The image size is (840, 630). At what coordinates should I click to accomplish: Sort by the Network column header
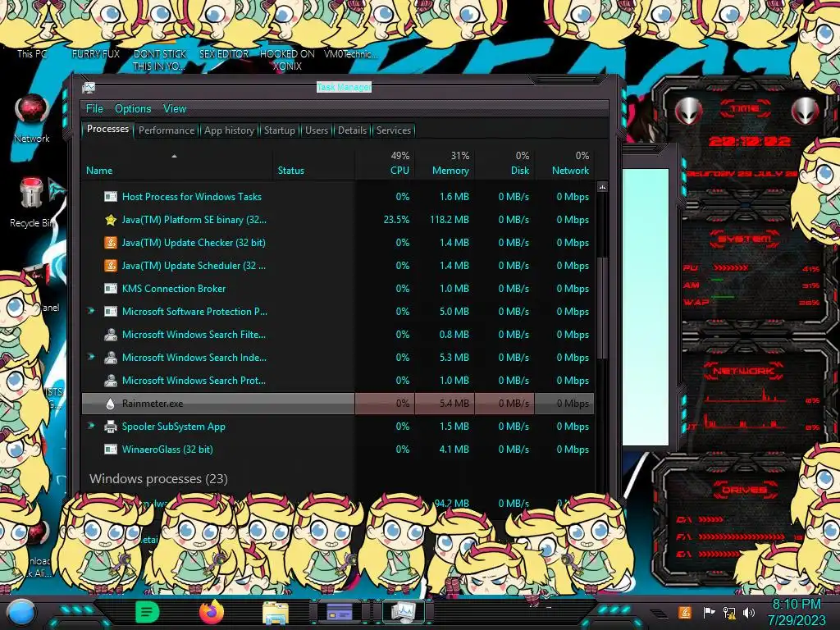pos(564,164)
